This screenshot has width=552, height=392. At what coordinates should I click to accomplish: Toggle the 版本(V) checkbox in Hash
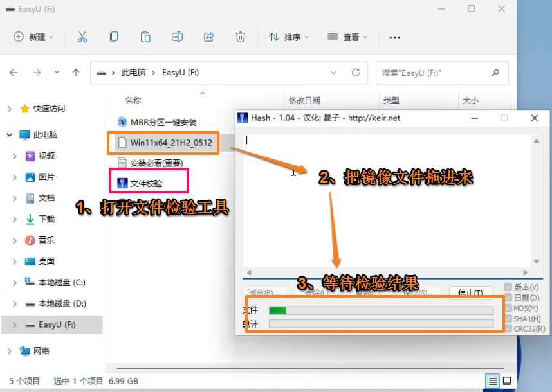click(x=508, y=287)
